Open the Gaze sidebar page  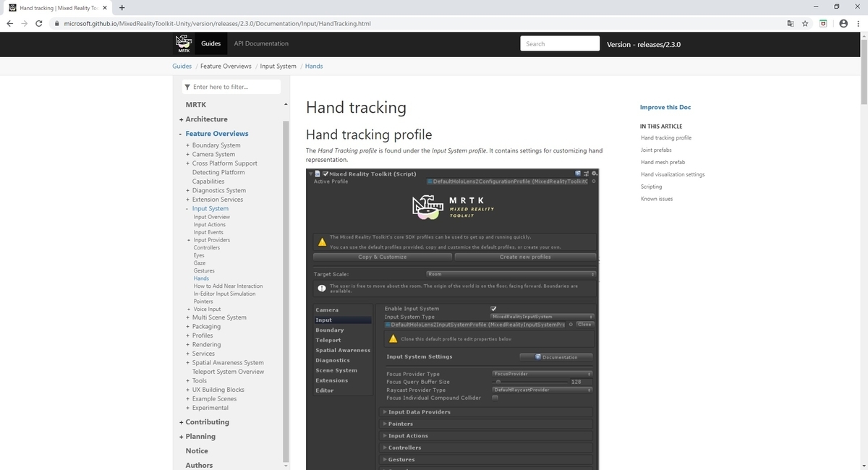pos(200,263)
